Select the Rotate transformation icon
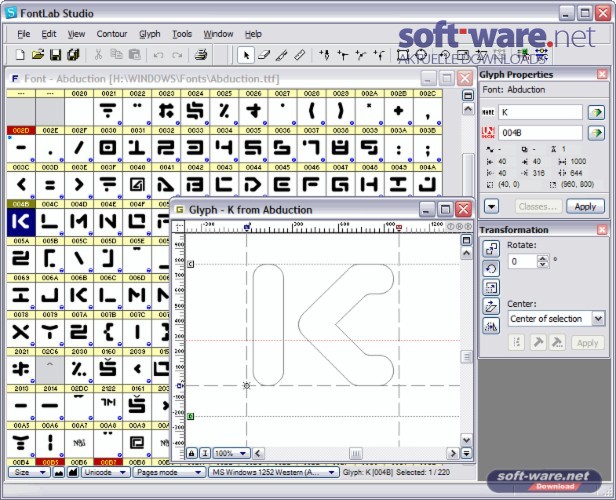616x500 pixels. (x=491, y=268)
